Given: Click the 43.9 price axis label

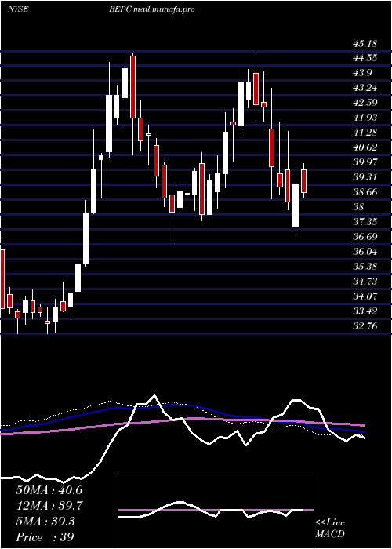Looking at the screenshot, I should click(x=362, y=73).
